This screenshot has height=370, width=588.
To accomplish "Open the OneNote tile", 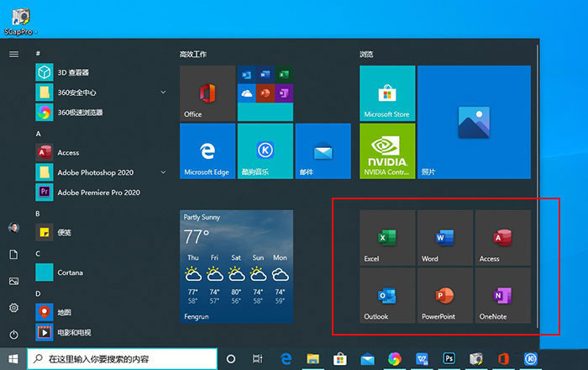I will pos(502,296).
